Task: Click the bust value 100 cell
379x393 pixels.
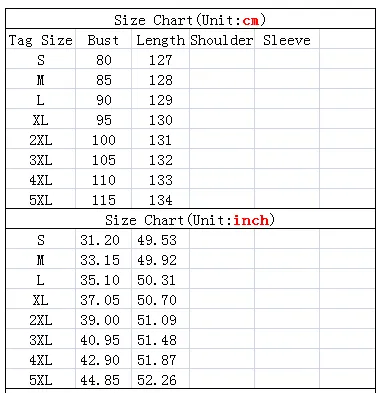Action: [x=103, y=140]
